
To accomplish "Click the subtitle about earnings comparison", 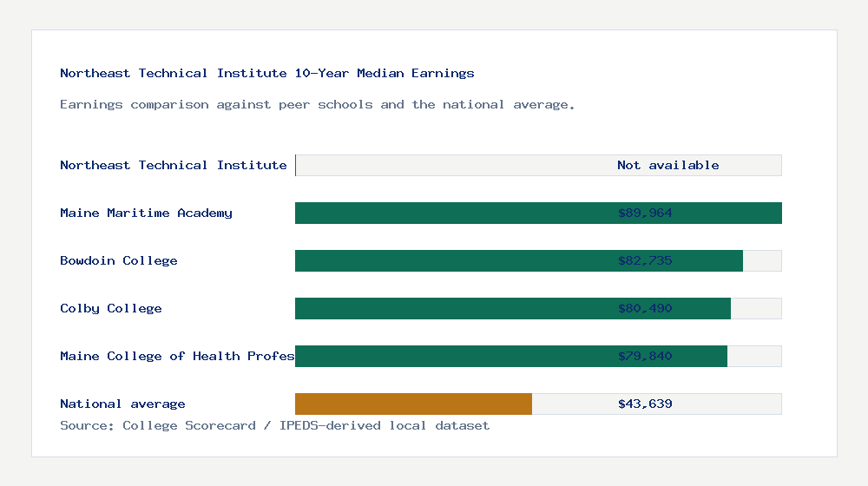I will click(317, 105).
